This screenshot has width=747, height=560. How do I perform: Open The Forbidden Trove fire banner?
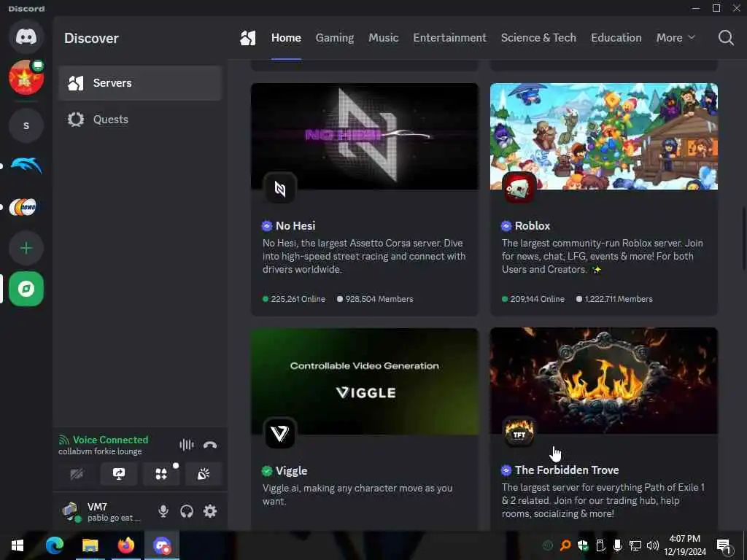[603, 381]
